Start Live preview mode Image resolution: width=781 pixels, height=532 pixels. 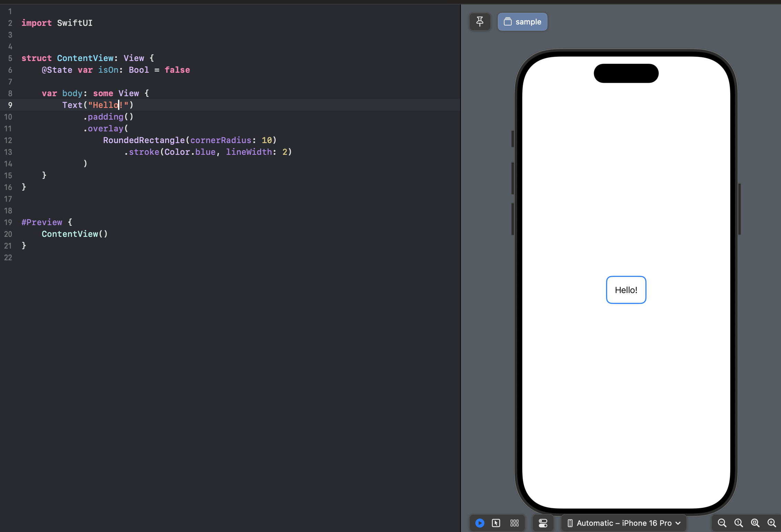(480, 523)
